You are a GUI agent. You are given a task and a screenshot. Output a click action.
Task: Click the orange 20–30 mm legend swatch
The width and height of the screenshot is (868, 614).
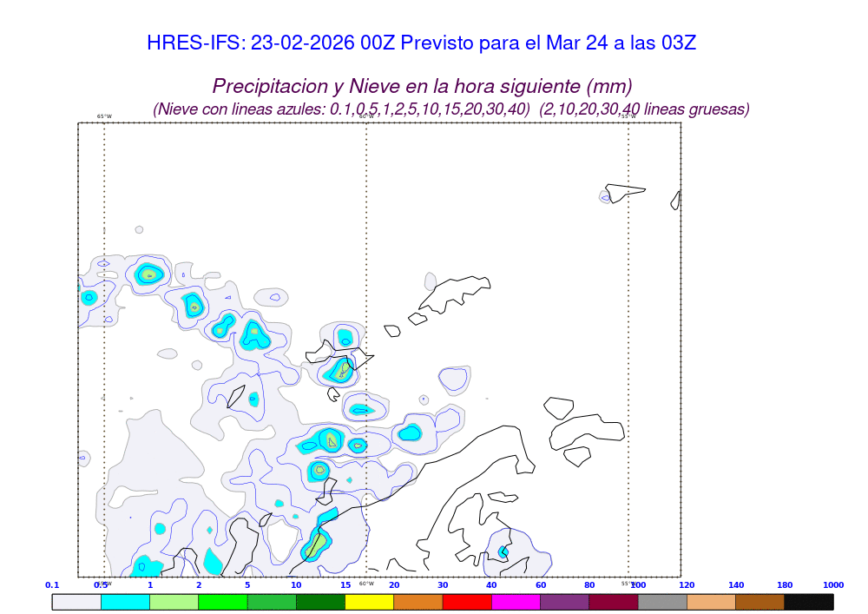pos(418,602)
